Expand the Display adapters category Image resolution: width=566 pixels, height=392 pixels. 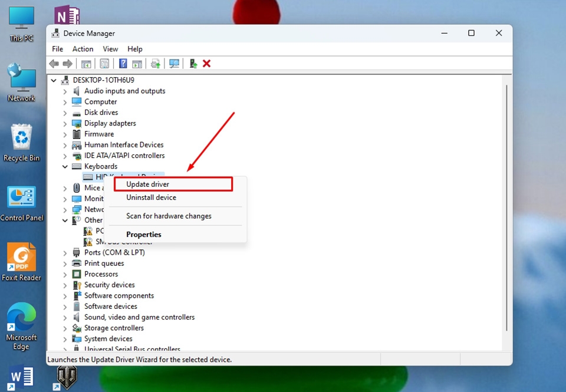click(x=65, y=123)
